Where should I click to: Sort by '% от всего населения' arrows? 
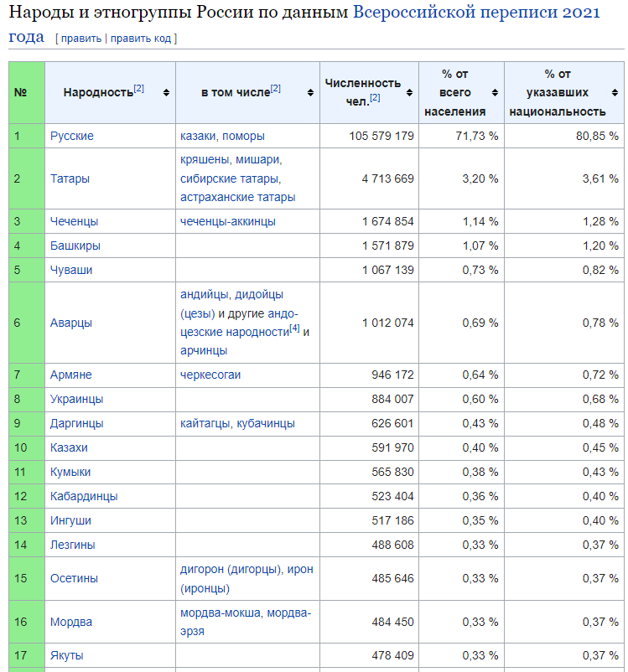pyautogui.click(x=495, y=92)
